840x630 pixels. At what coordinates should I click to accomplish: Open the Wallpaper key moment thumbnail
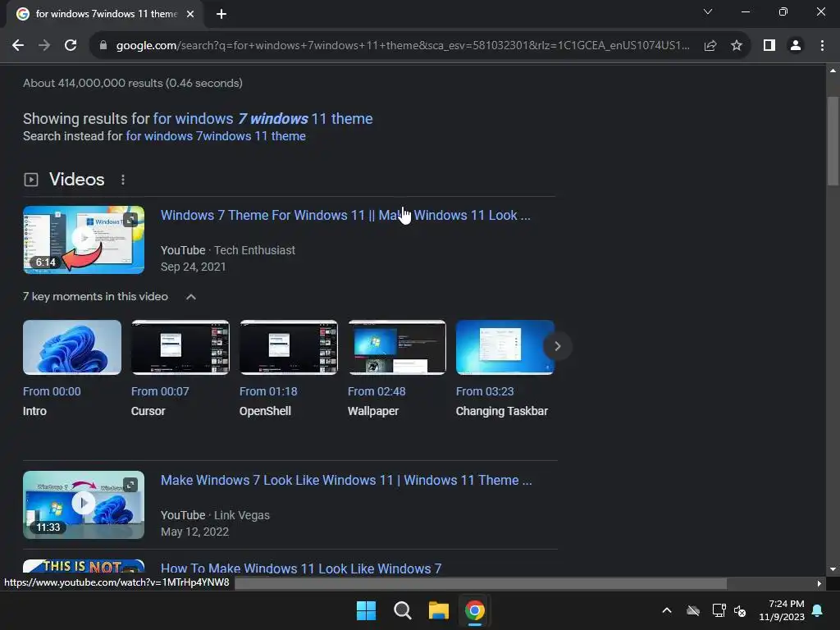tap(397, 347)
